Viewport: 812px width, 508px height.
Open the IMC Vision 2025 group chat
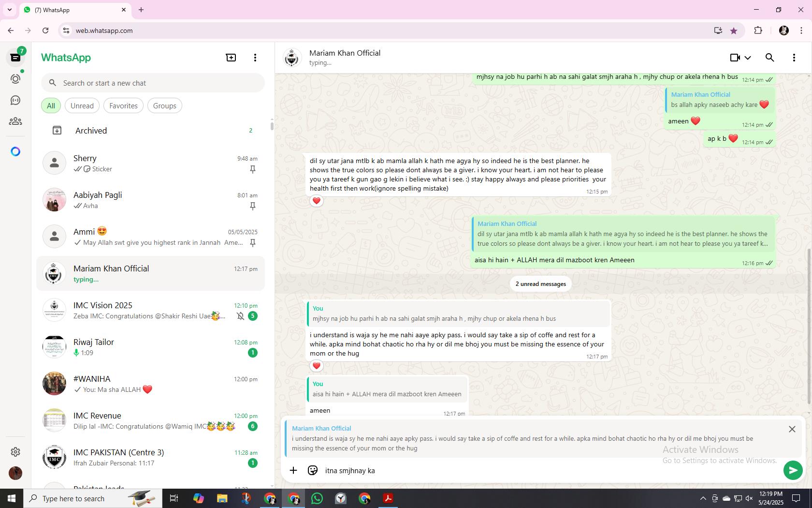151,310
